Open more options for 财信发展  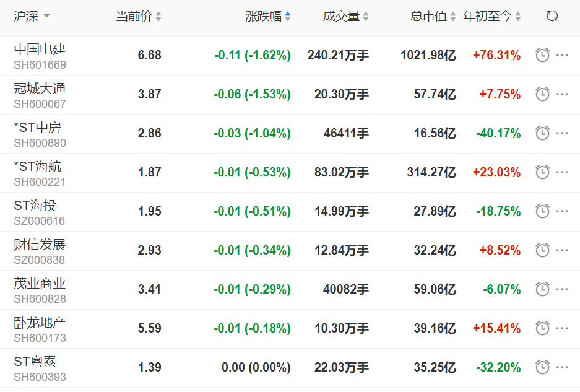point(562,250)
